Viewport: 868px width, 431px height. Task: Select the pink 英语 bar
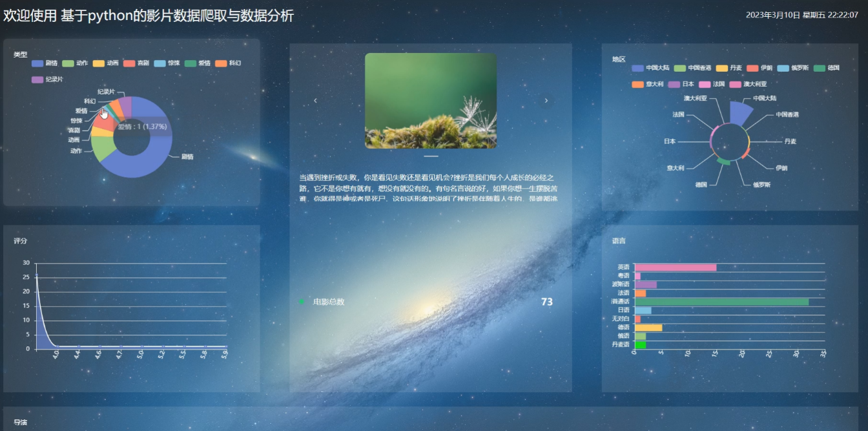click(x=676, y=268)
